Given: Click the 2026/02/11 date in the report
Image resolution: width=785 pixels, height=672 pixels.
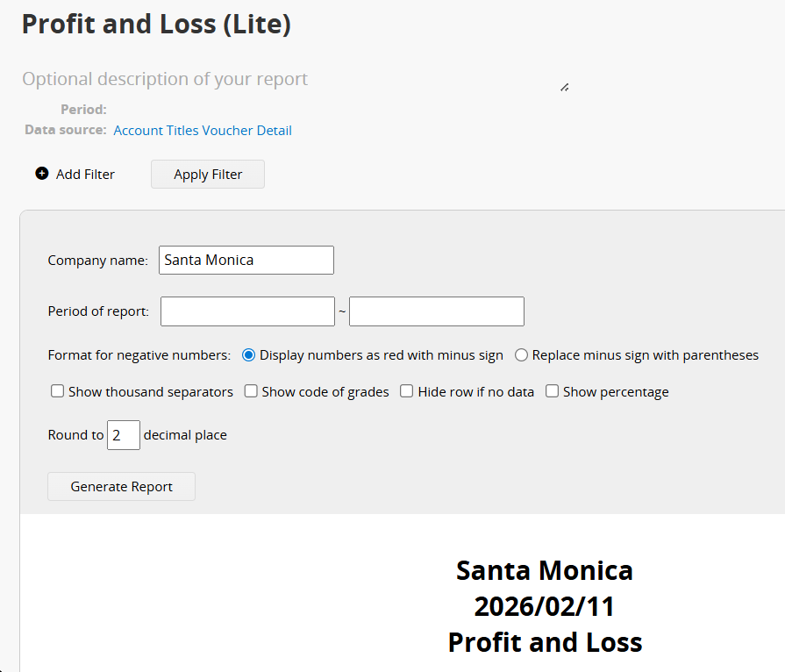Looking at the screenshot, I should tap(545, 606).
